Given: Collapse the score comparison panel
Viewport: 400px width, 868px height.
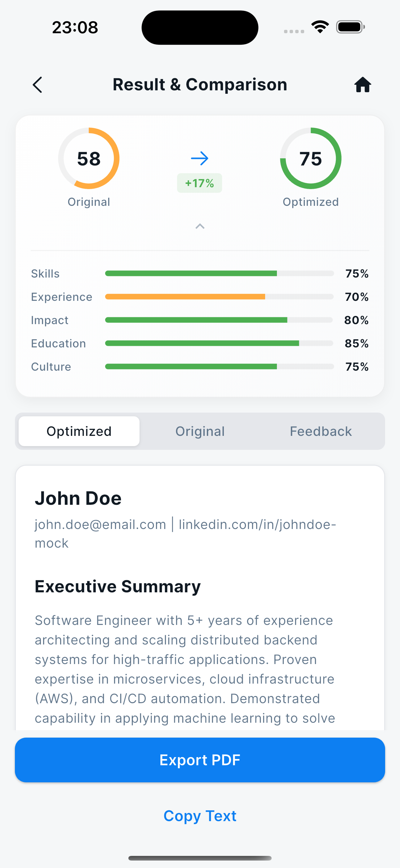Looking at the screenshot, I should pos(200,226).
